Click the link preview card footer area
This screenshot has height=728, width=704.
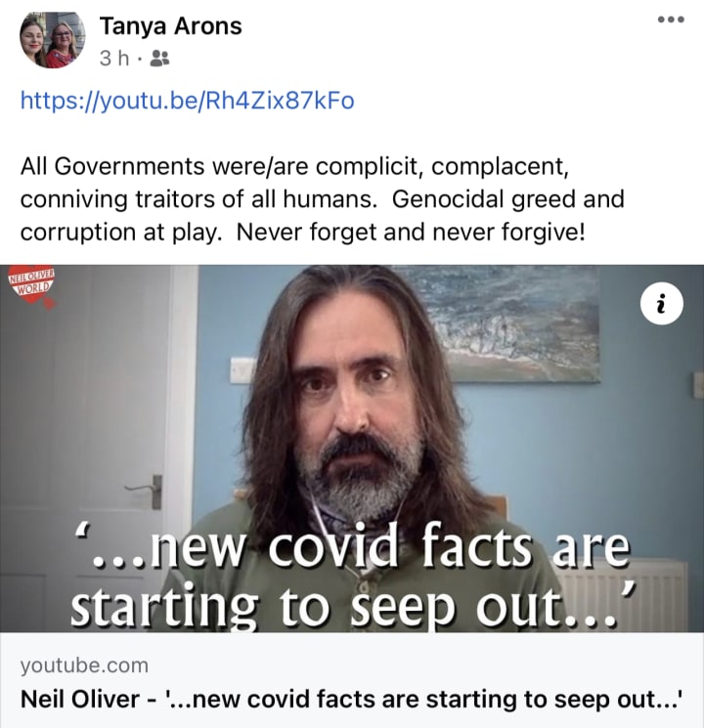(352, 680)
